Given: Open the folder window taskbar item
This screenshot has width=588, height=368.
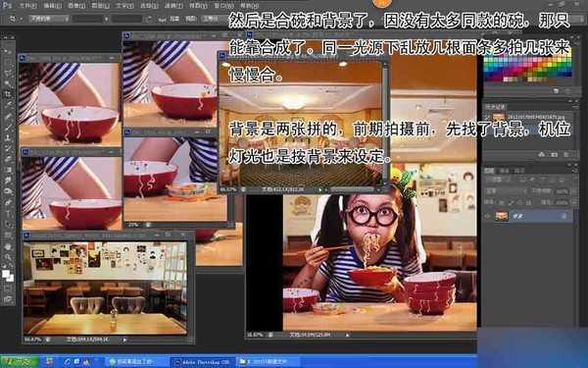Looking at the screenshot, I should pyautogui.click(x=268, y=362).
